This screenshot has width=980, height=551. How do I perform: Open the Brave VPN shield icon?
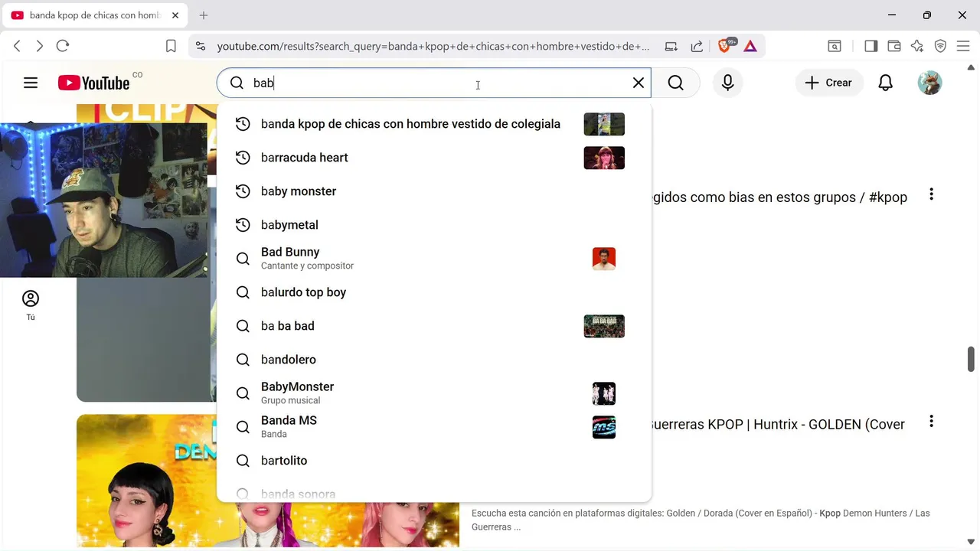(940, 46)
